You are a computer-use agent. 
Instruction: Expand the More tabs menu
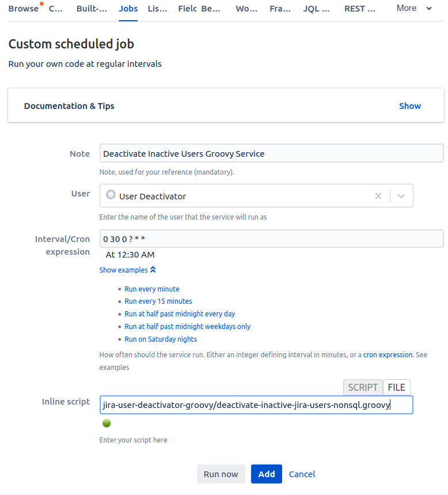[x=413, y=8]
